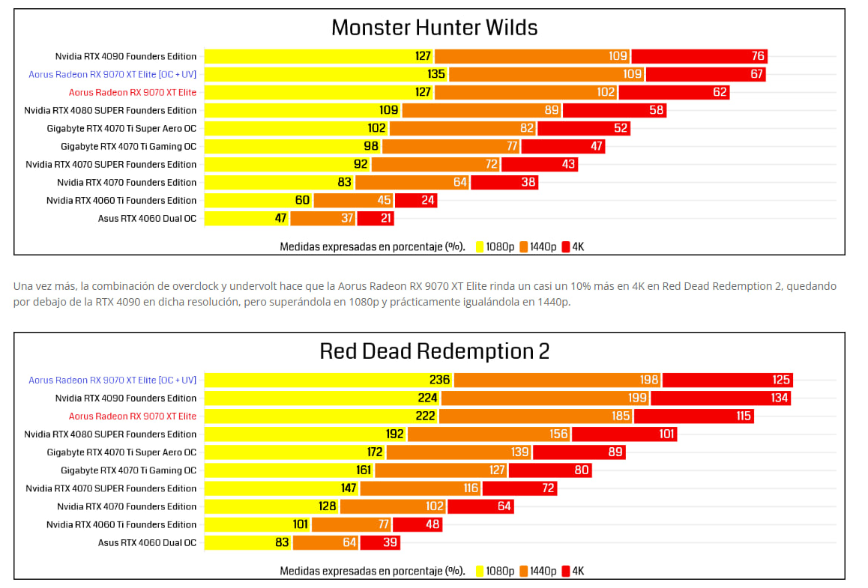868x588 pixels.
Task: Select the red 4K bar showing 39
Action: (380, 542)
